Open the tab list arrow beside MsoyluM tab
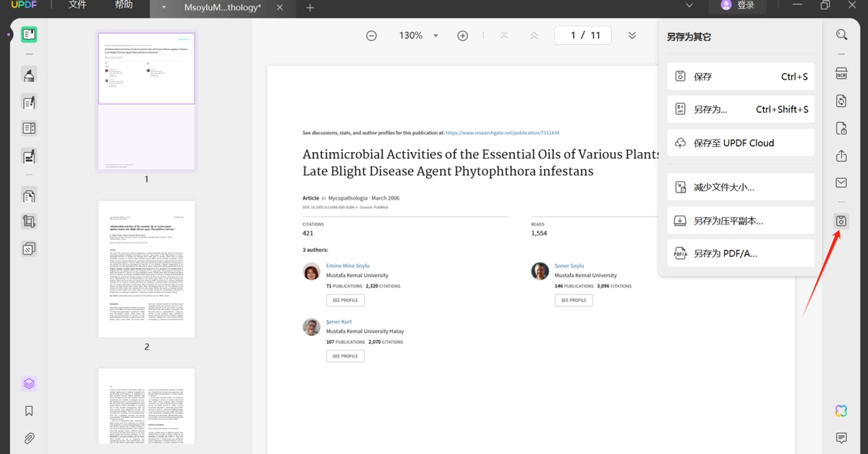The image size is (868, 454). (x=164, y=8)
